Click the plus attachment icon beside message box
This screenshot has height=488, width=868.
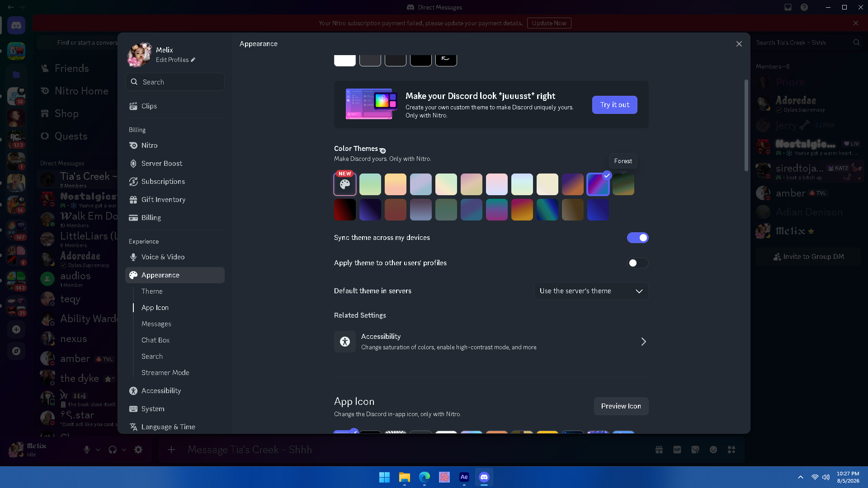[x=171, y=450]
